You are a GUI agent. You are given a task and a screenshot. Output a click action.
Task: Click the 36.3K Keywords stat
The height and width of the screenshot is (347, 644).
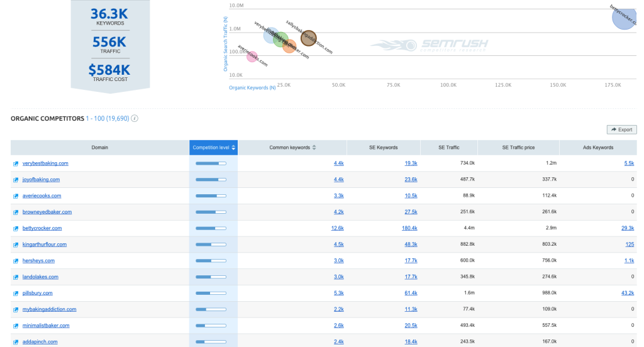[x=109, y=16]
